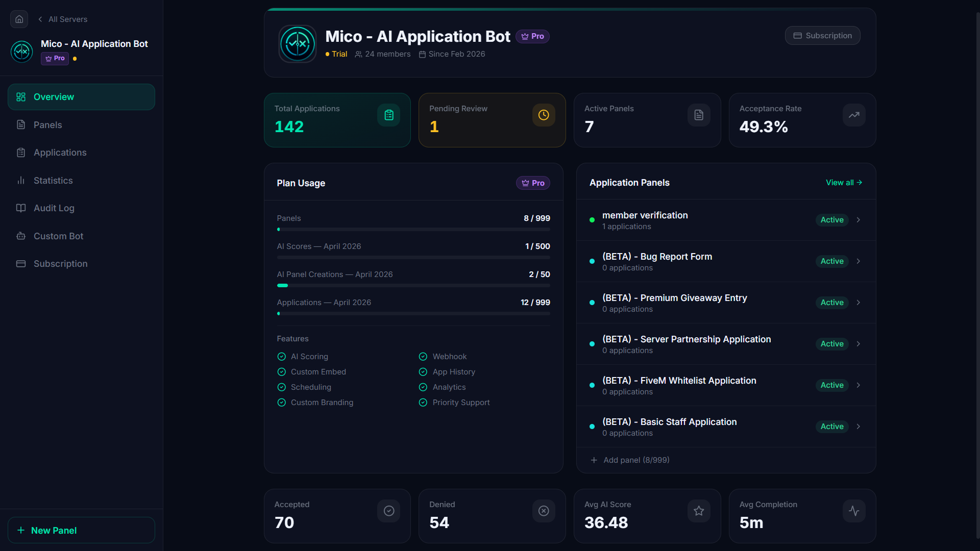The image size is (980, 551).
Task: Click View all application panels
Action: (x=844, y=183)
